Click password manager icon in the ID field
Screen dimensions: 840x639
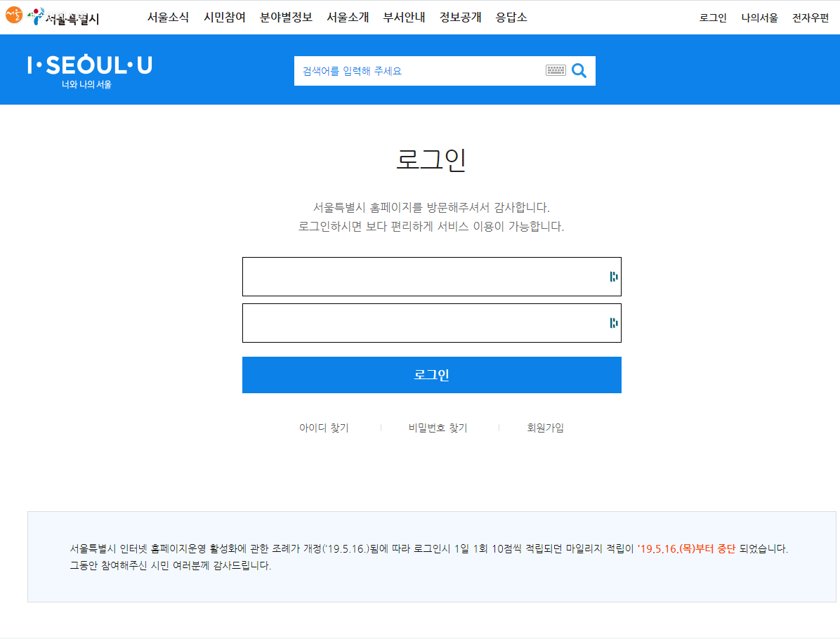(x=613, y=277)
